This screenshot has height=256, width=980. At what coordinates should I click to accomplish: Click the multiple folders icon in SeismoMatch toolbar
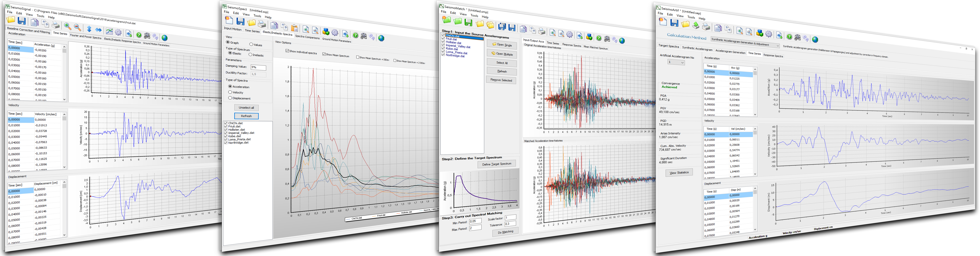click(490, 25)
